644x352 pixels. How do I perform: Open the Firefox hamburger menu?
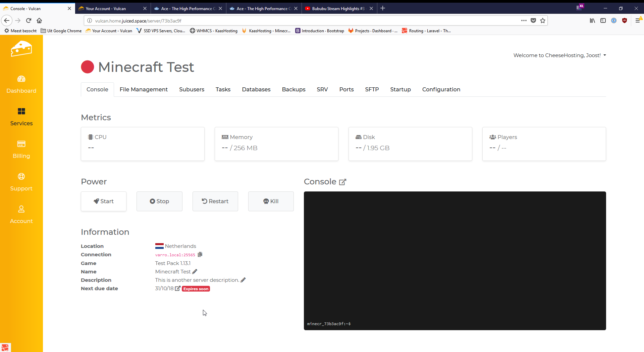pyautogui.click(x=638, y=20)
